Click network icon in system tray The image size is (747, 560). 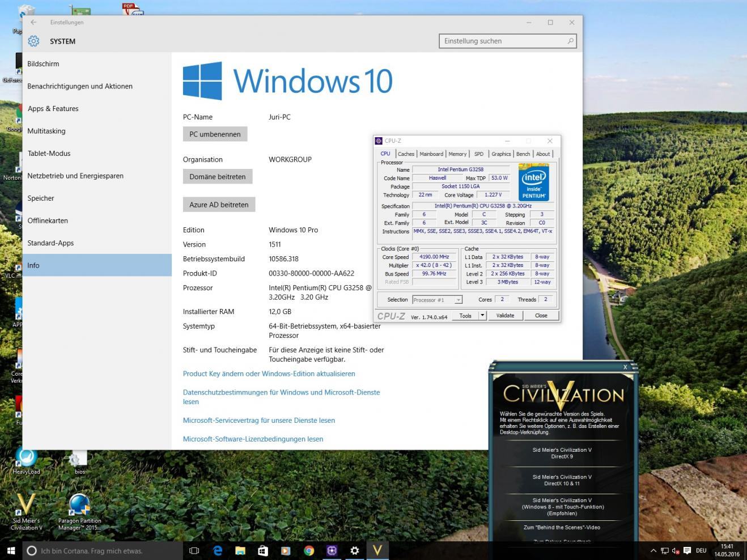(x=664, y=550)
